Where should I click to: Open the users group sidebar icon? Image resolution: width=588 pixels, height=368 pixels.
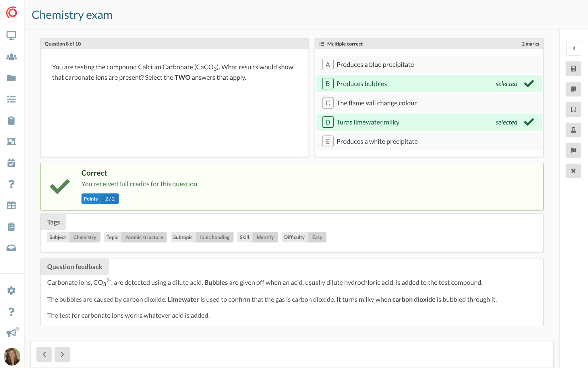click(11, 57)
